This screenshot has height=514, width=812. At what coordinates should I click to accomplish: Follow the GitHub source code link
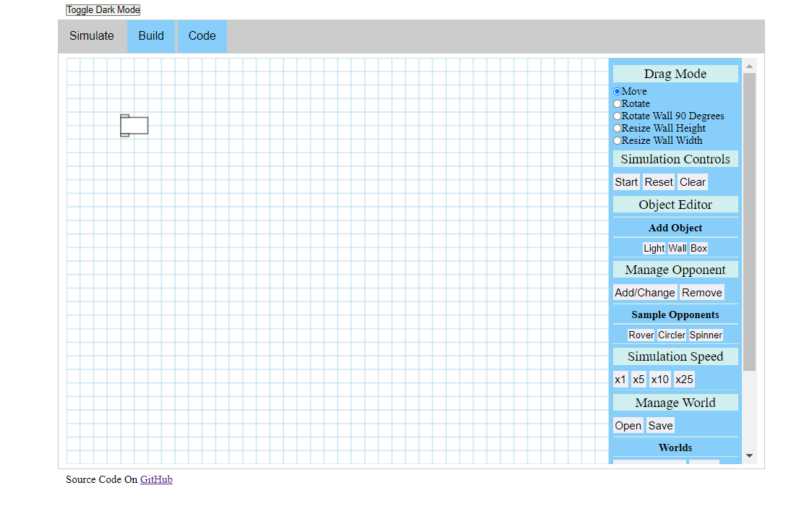pyautogui.click(x=156, y=479)
